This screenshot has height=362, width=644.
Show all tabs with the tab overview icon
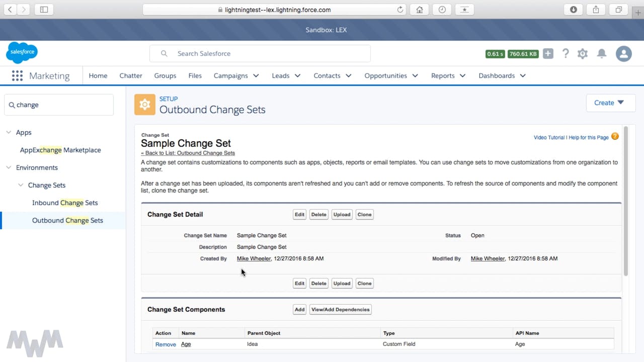[x=618, y=10]
